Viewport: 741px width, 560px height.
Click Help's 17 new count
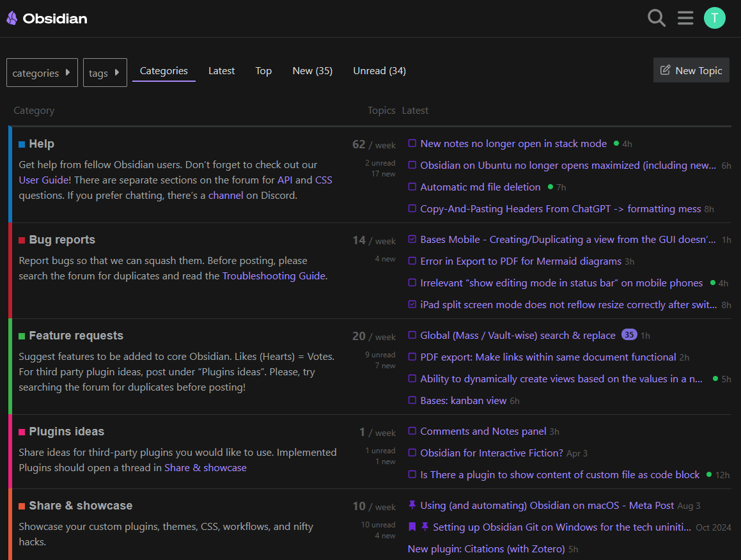pos(383,174)
